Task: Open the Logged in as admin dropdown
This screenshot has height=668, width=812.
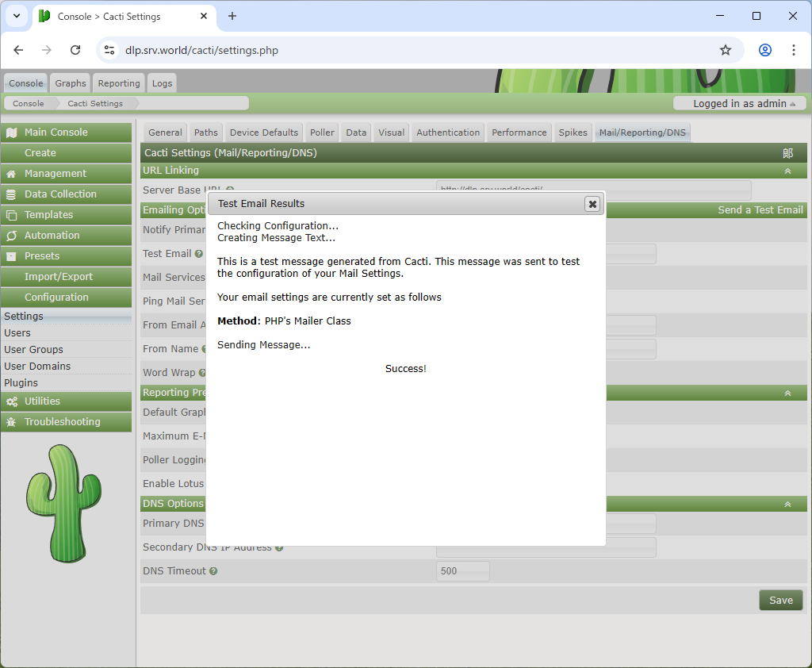Action: (x=739, y=104)
